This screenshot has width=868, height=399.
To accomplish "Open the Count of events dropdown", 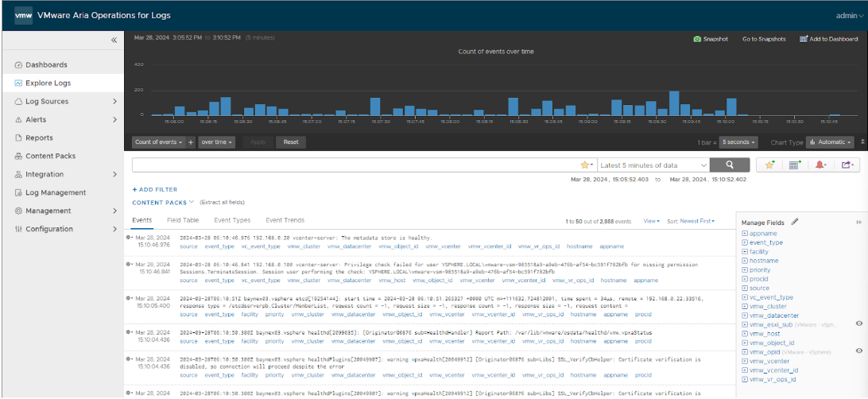I will 159,142.
